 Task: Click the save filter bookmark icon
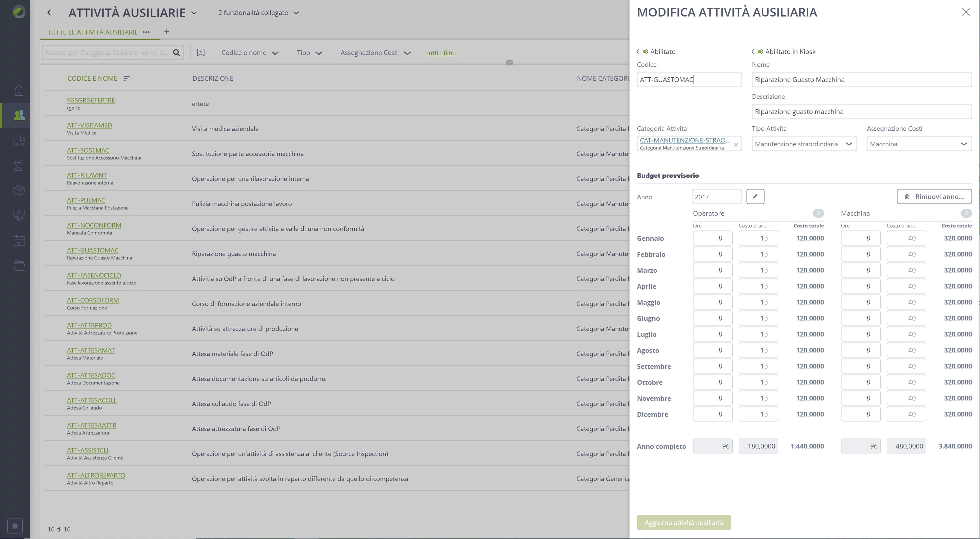(x=201, y=52)
